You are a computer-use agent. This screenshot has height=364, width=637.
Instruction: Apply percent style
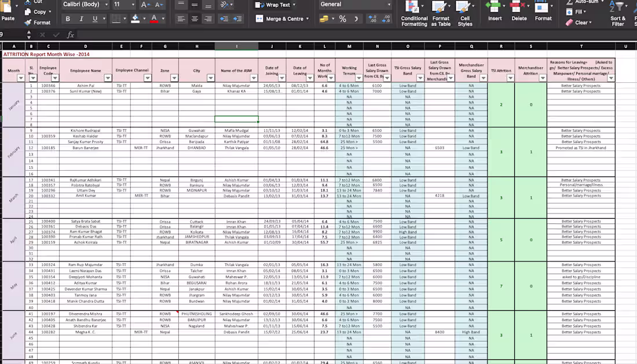point(342,19)
